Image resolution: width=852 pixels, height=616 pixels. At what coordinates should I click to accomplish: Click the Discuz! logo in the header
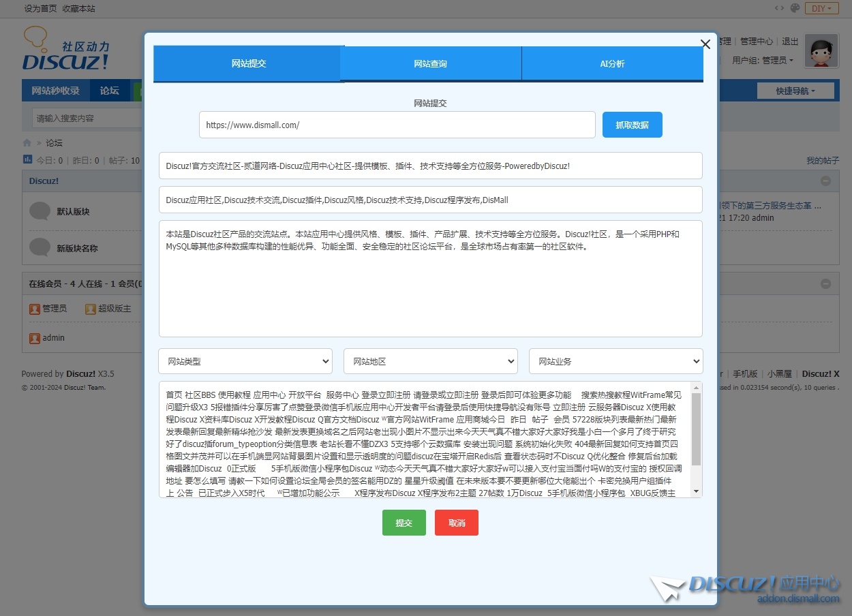click(x=65, y=49)
